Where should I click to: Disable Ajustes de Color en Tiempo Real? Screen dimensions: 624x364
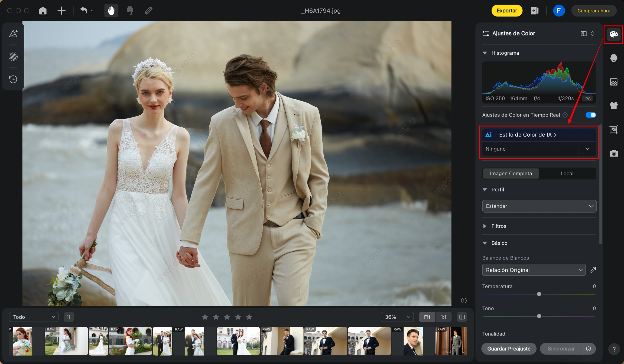[590, 115]
